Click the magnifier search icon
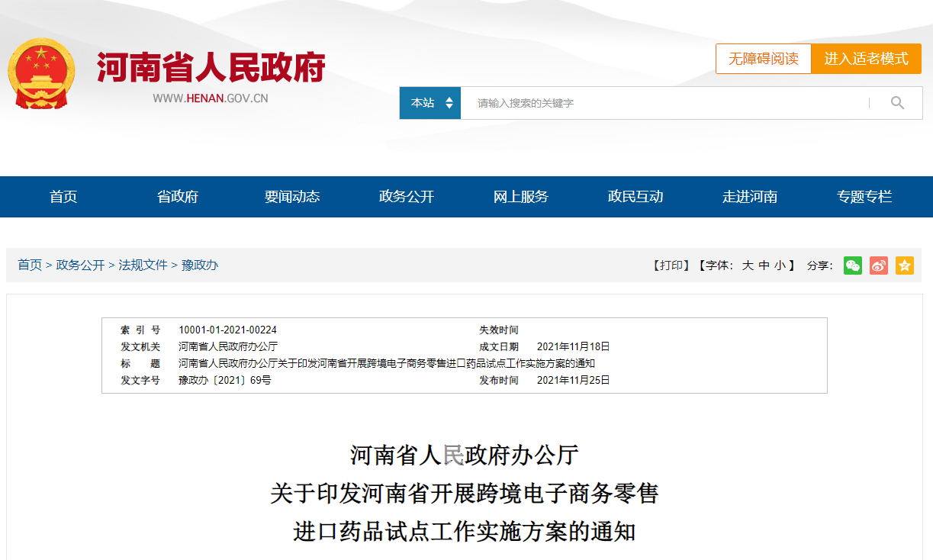933x560 pixels. click(x=897, y=103)
